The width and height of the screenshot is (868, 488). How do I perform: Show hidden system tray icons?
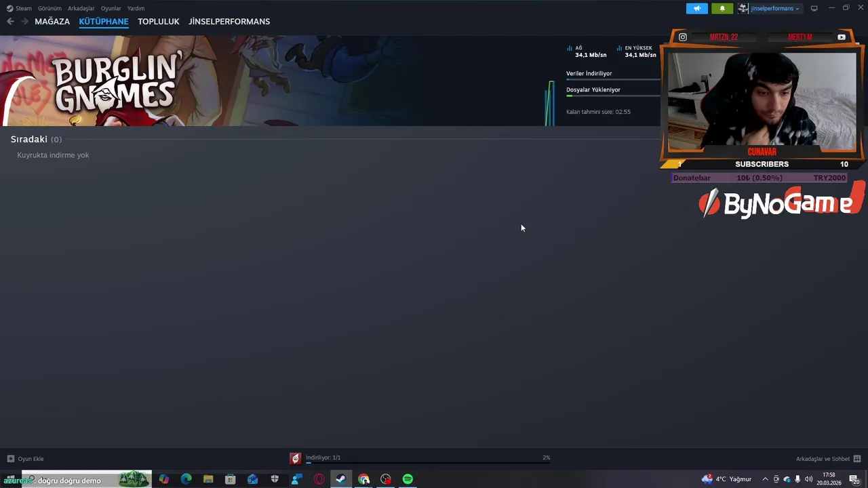[766, 479]
